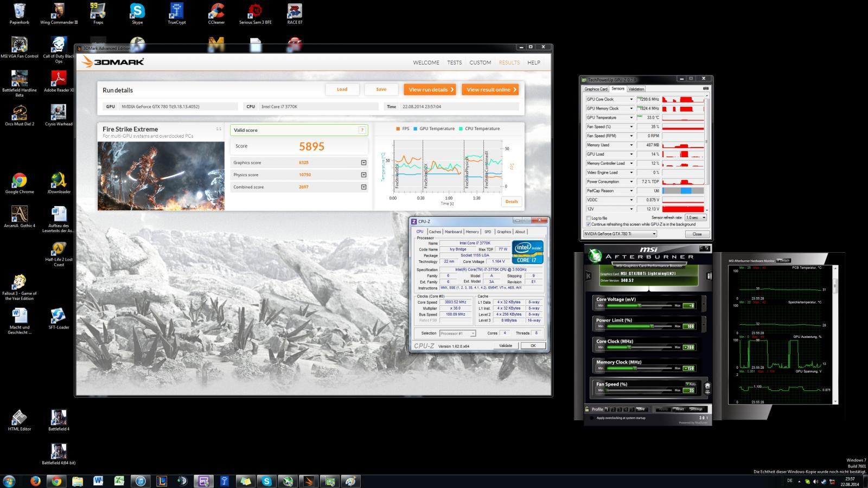Switch to Mainboard tab in CPU-Z

453,232
